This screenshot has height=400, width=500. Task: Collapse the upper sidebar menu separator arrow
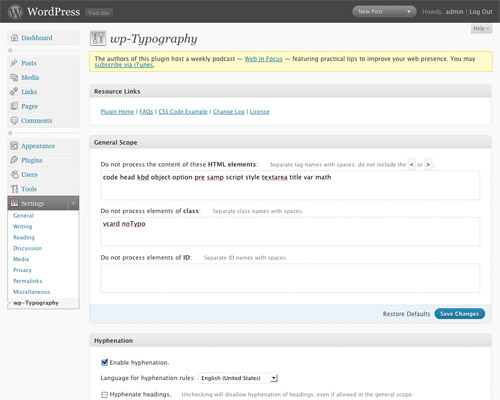pos(10,50)
